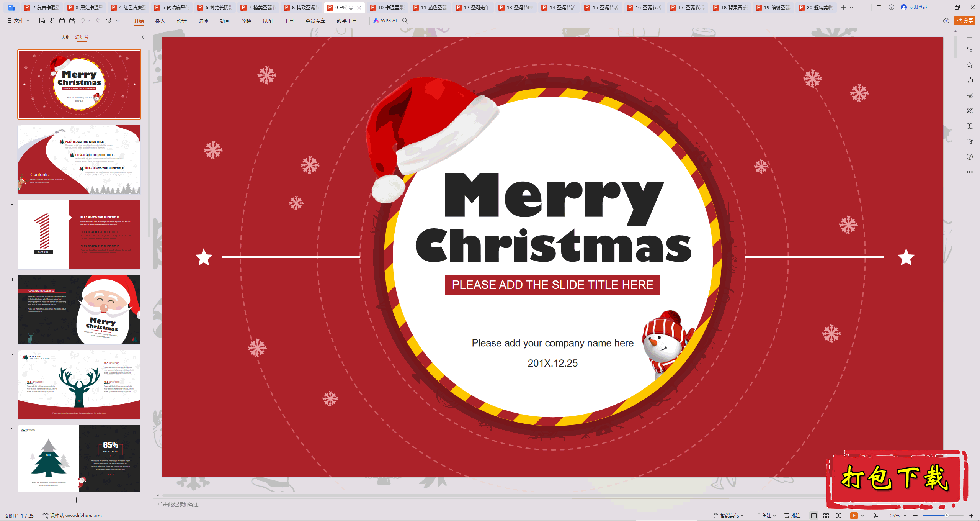Open Print Preview from the toolbar

coord(72,21)
